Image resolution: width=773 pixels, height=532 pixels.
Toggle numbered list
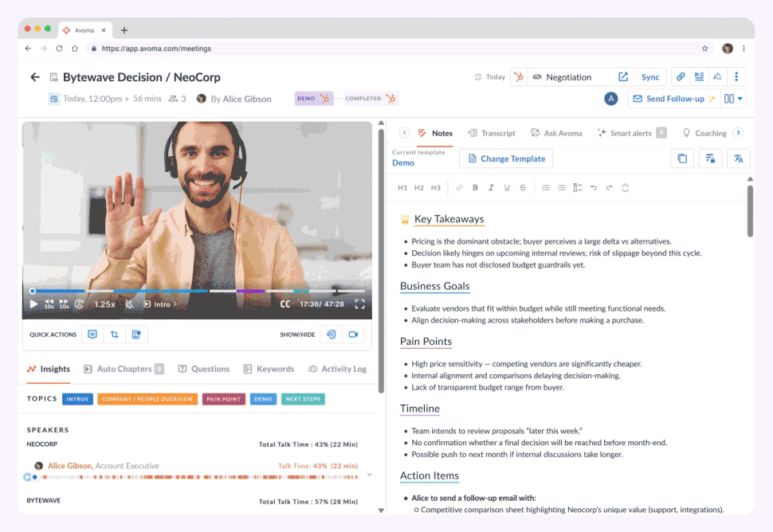coord(546,188)
